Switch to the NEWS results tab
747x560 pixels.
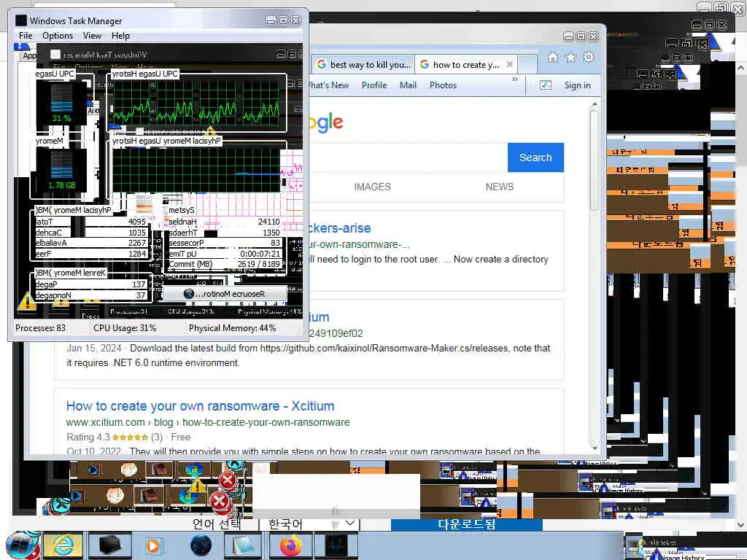(499, 187)
